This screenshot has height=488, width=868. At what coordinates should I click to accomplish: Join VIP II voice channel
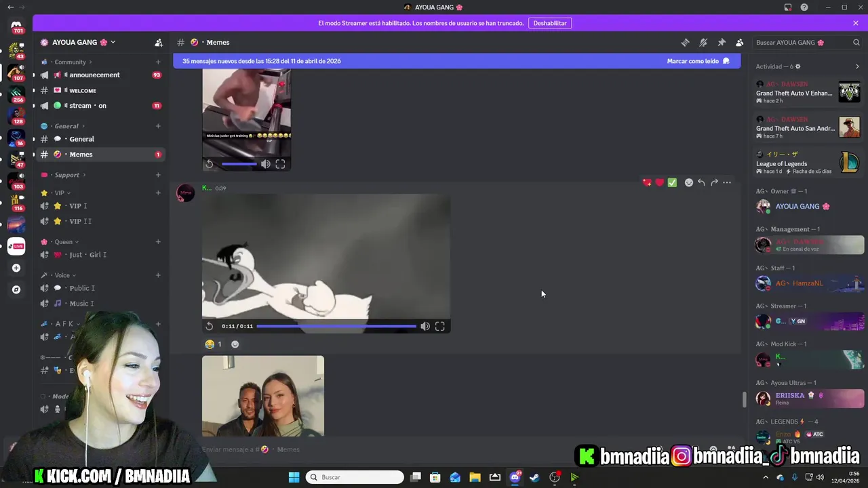pyautogui.click(x=99, y=221)
